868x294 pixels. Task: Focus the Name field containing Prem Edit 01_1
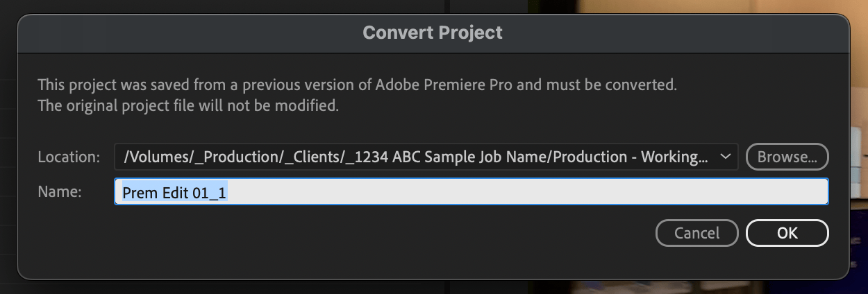pyautogui.click(x=471, y=192)
